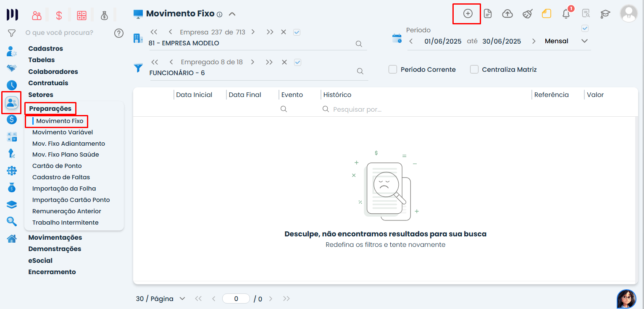Viewport: 644px width, 309px height.
Task: Open the yellow sticky notes icon
Action: tap(546, 14)
